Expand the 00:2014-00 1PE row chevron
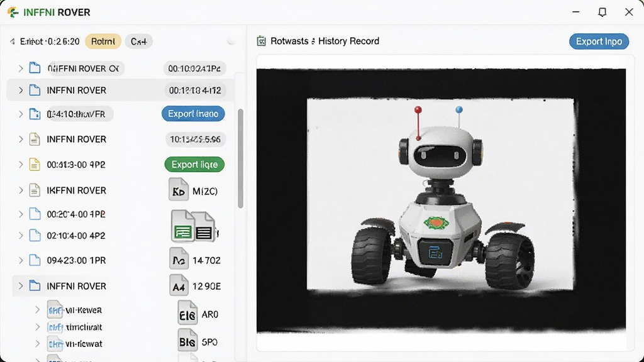The width and height of the screenshot is (644, 362). 21,214
